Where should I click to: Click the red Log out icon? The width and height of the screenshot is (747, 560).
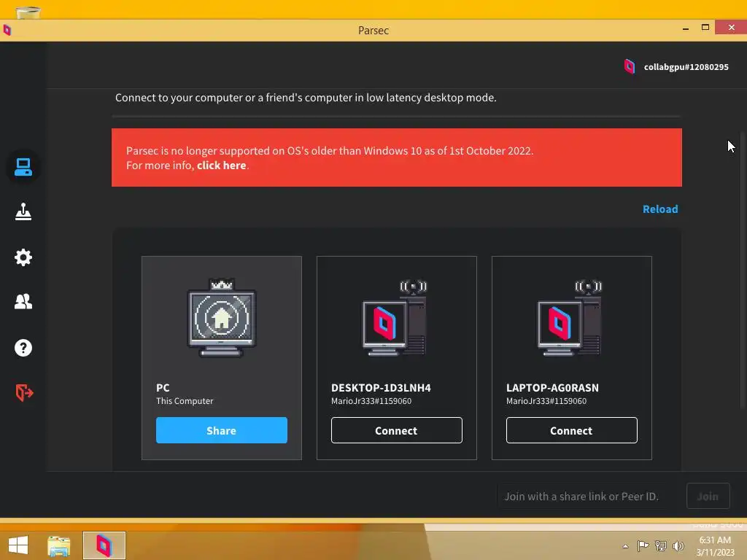pyautogui.click(x=24, y=392)
